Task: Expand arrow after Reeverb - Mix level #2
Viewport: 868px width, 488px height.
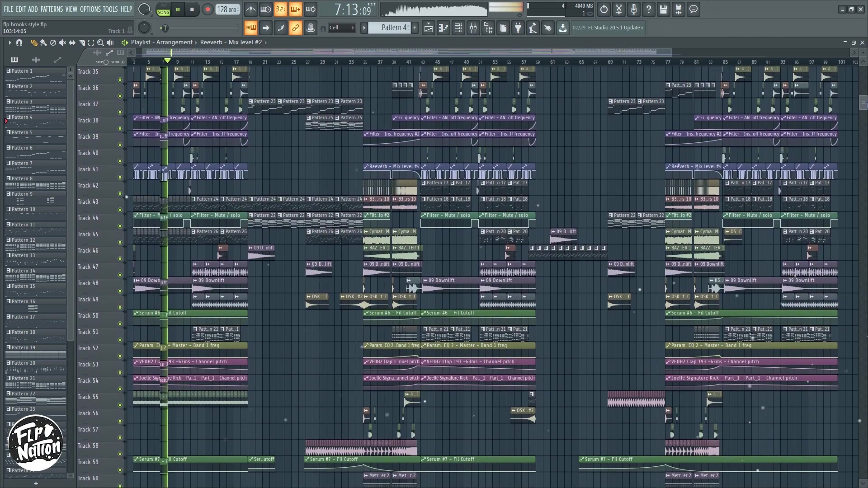Action: pyautogui.click(x=266, y=42)
